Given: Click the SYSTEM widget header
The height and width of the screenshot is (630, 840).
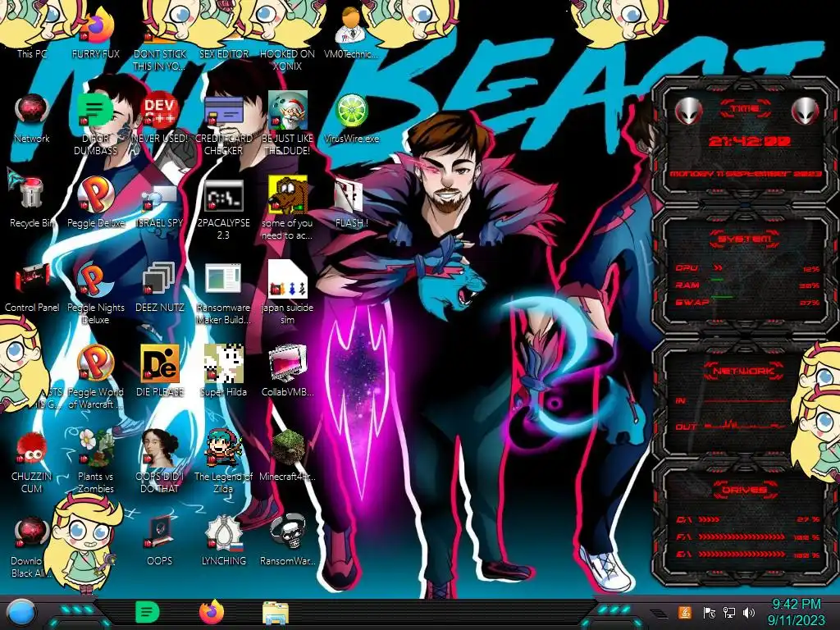Looking at the screenshot, I should click(745, 239).
